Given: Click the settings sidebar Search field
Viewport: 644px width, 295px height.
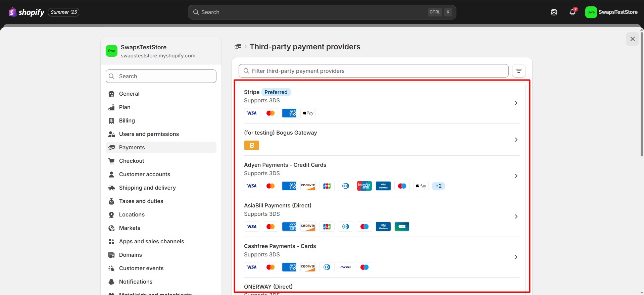Looking at the screenshot, I should point(161,76).
